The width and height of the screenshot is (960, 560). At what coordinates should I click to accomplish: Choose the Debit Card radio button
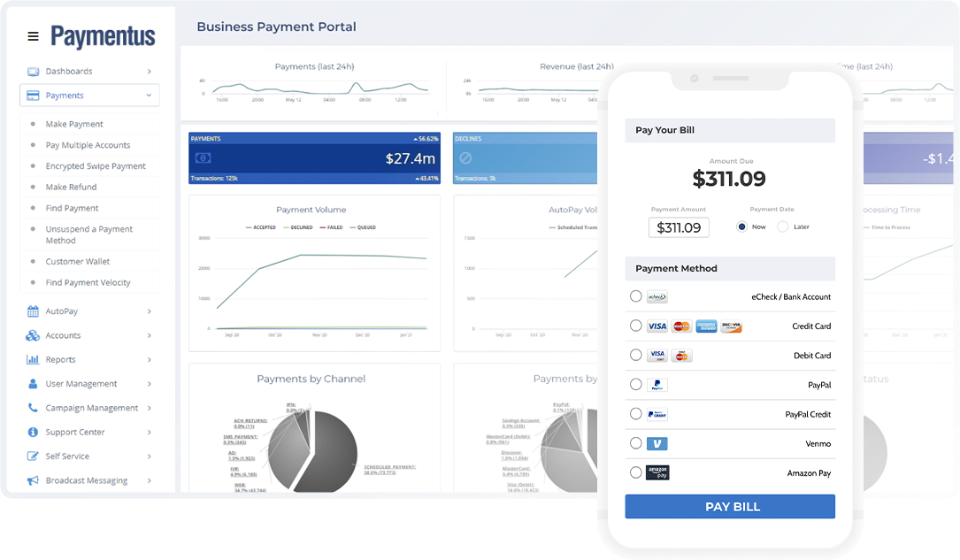click(636, 355)
